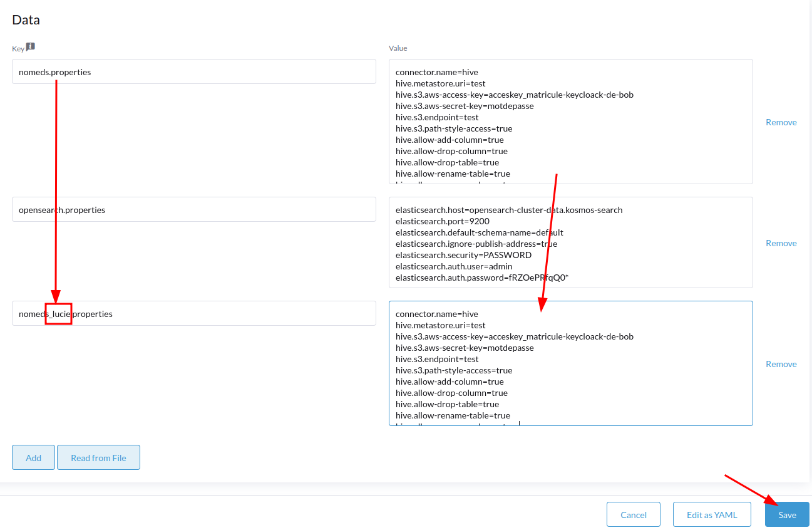
Task: Place cursor on the elasticsearch.auth.password line
Action: (482, 277)
